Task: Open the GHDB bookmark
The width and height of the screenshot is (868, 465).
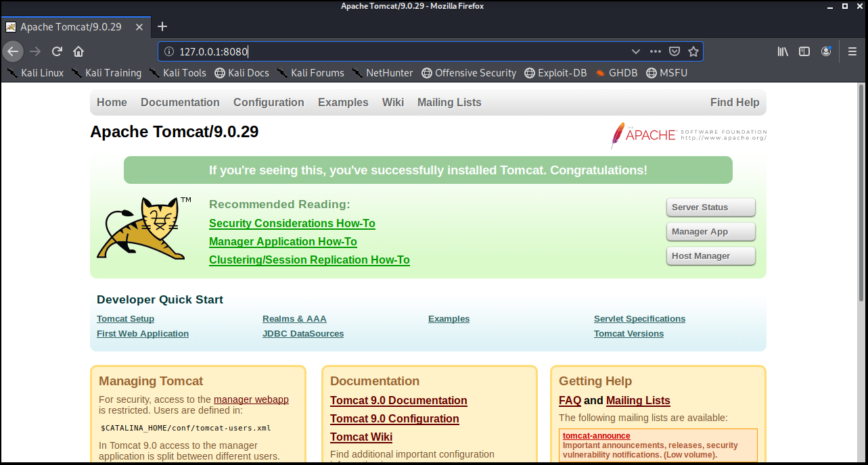Action: click(x=616, y=73)
